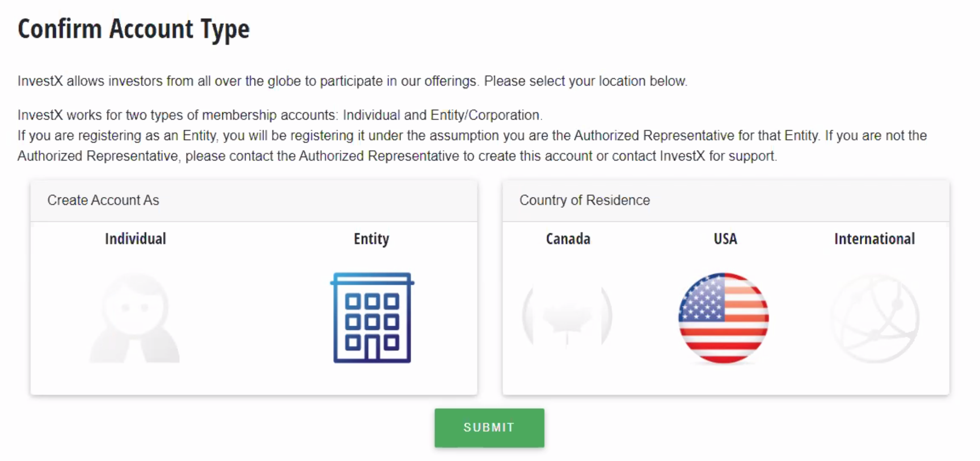
Task: Click the USA residence label
Action: pos(725,239)
